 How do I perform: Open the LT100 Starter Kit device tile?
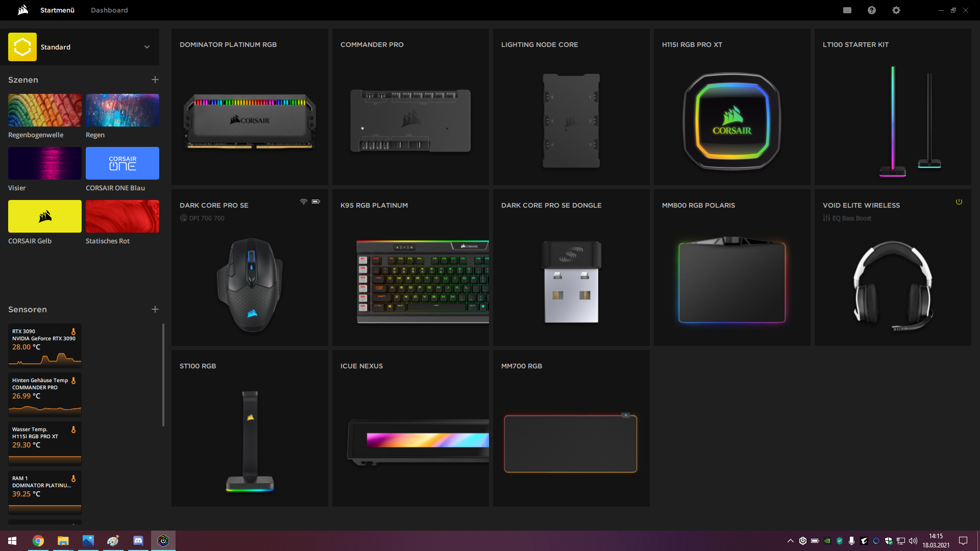893,107
